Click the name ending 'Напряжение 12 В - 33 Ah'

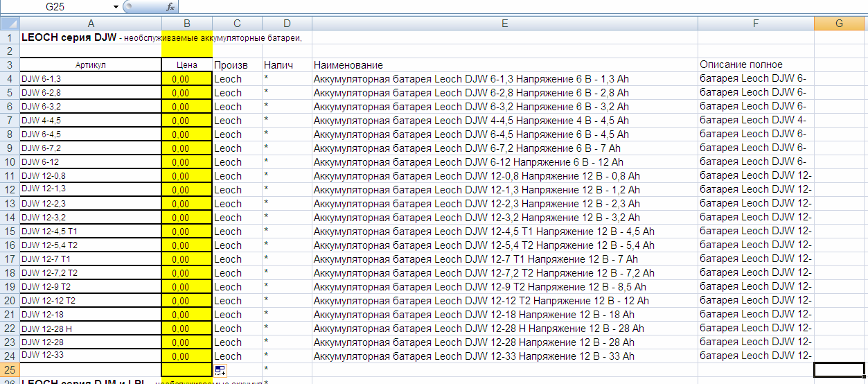[505, 356]
